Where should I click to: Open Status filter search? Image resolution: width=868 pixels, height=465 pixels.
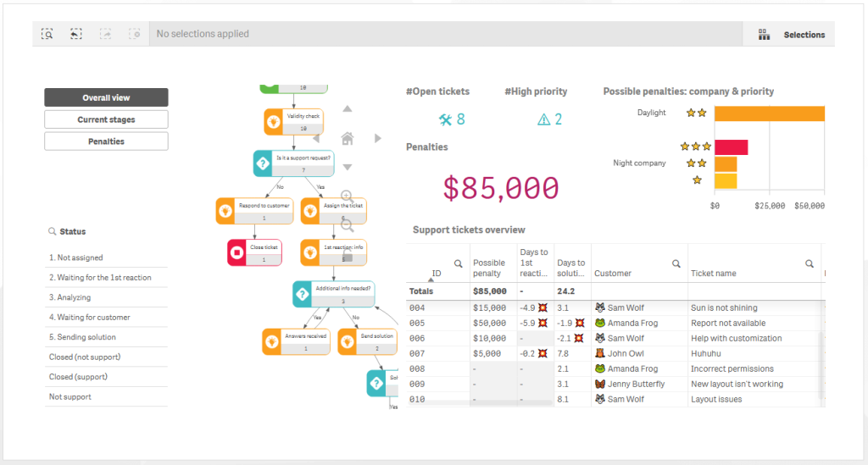pyautogui.click(x=52, y=232)
